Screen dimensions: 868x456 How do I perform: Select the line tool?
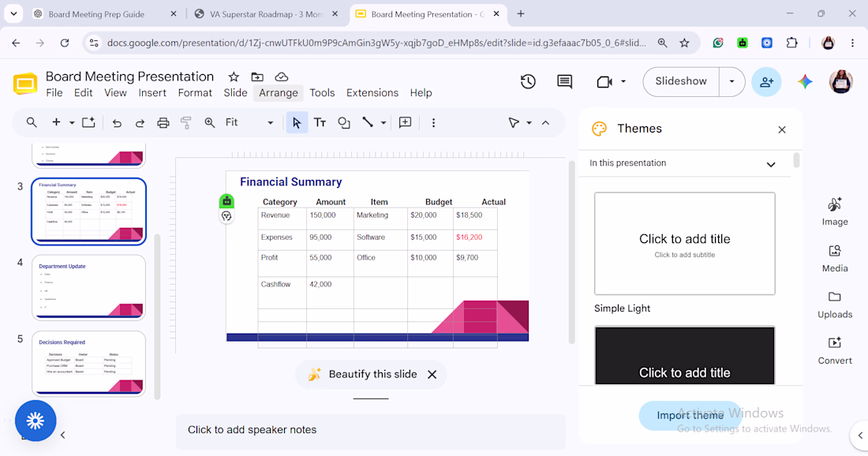(368, 122)
